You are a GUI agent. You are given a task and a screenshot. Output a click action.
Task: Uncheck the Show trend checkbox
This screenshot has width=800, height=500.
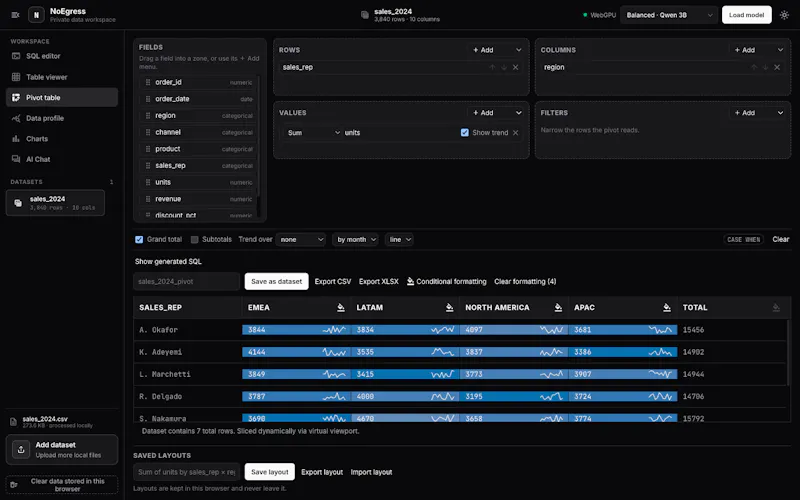coord(465,133)
